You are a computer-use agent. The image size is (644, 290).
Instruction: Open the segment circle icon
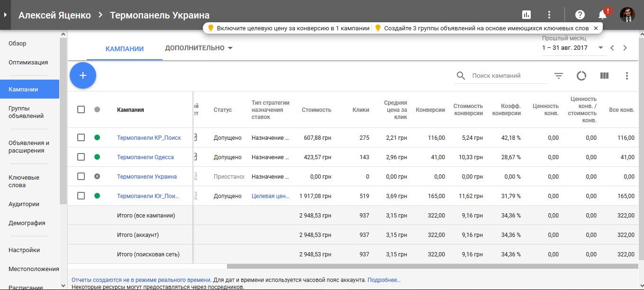(581, 76)
